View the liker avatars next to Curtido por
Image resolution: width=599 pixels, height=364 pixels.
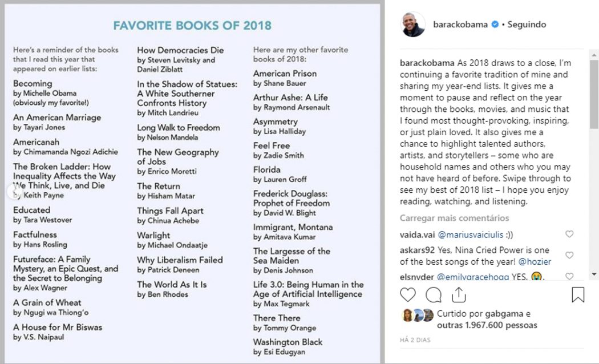pos(418,315)
